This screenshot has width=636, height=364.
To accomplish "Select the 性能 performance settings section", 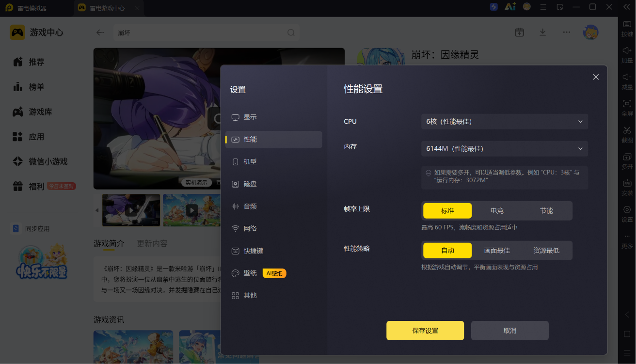I will click(274, 140).
